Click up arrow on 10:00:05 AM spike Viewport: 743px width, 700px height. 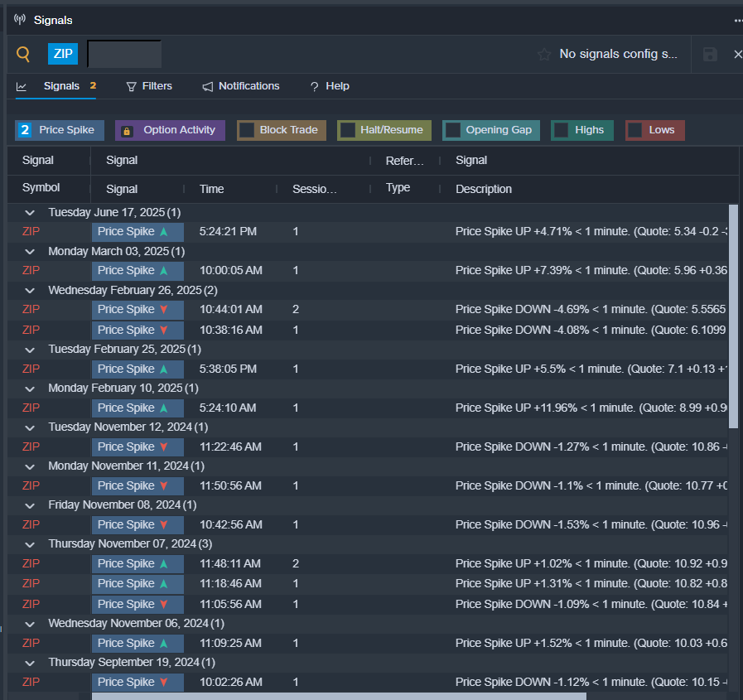pos(164,271)
